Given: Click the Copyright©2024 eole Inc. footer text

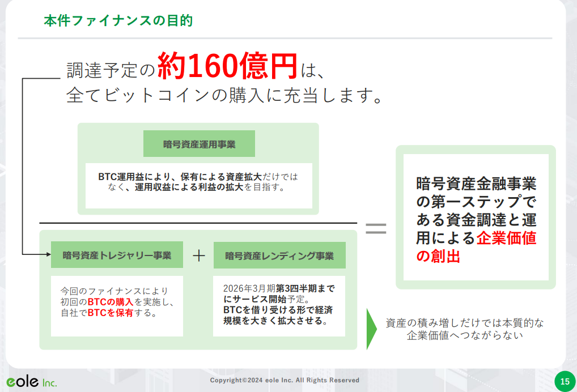Looking at the screenshot, I should (x=285, y=380).
